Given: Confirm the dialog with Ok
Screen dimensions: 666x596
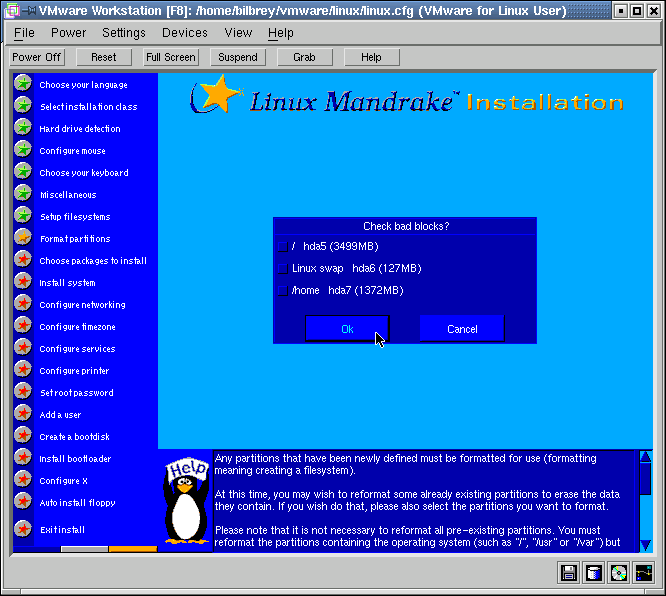Looking at the screenshot, I should point(347,329).
